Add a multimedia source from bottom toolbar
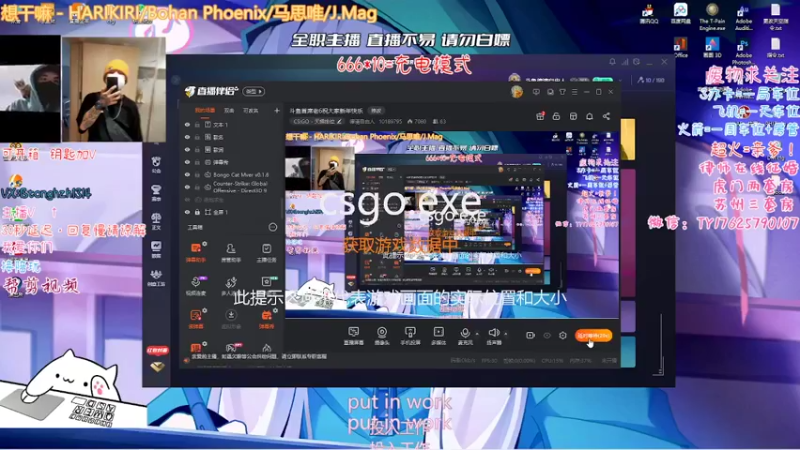 438,336
